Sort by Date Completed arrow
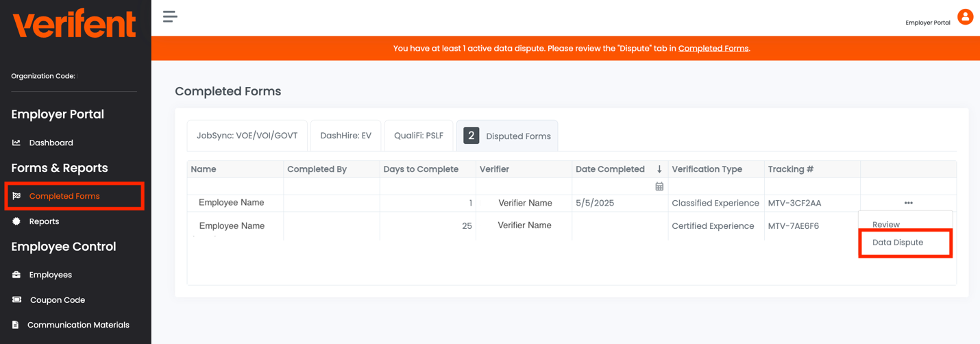Screen dimensions: 980x344 click(659, 169)
